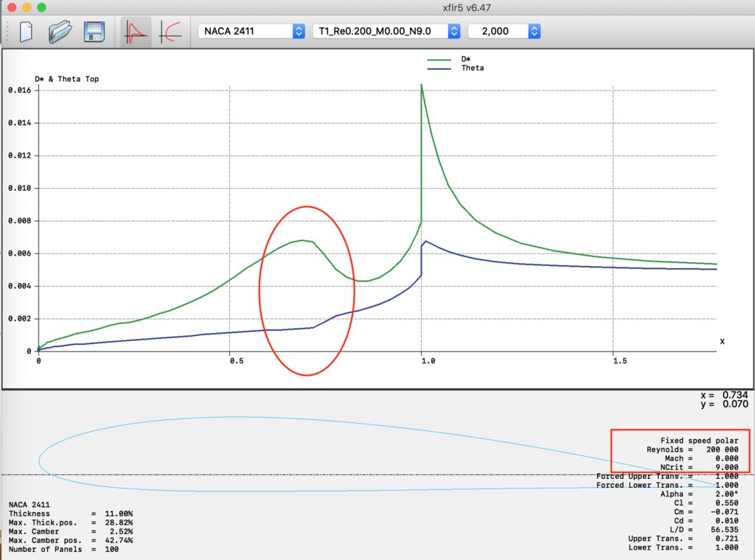The height and width of the screenshot is (560, 755).
Task: Click the red close window button
Action: [x=11, y=7]
